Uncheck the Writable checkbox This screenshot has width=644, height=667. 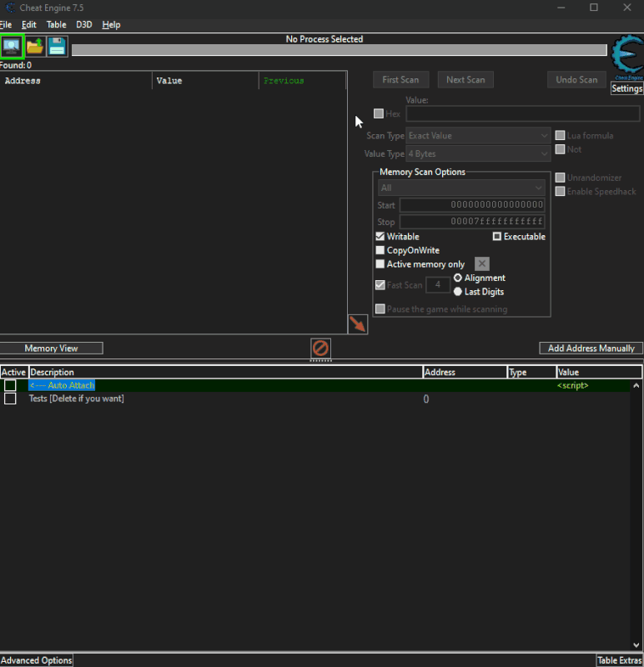tap(380, 236)
